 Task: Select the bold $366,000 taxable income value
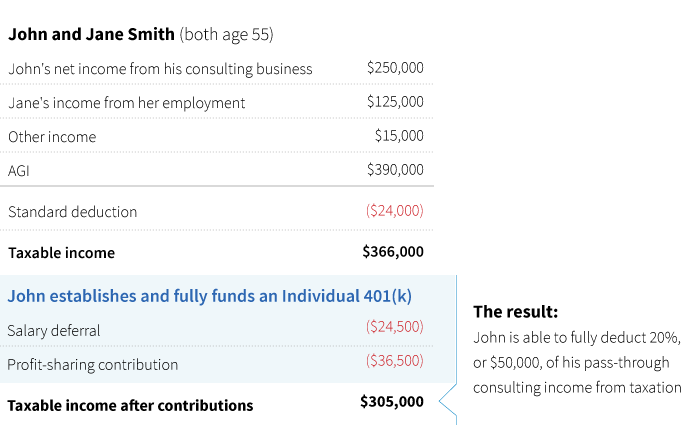click(393, 252)
